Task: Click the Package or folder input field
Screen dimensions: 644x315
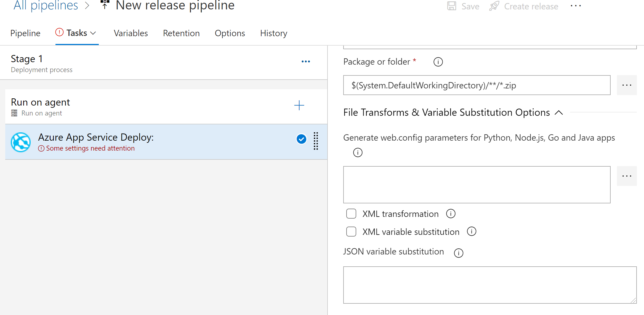Action: [477, 85]
